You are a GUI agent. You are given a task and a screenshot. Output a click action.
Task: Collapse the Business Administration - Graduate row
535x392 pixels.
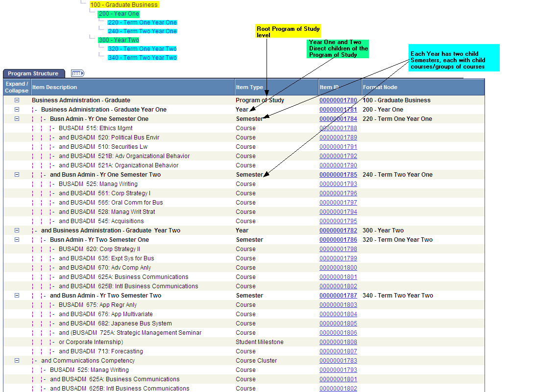click(x=16, y=100)
